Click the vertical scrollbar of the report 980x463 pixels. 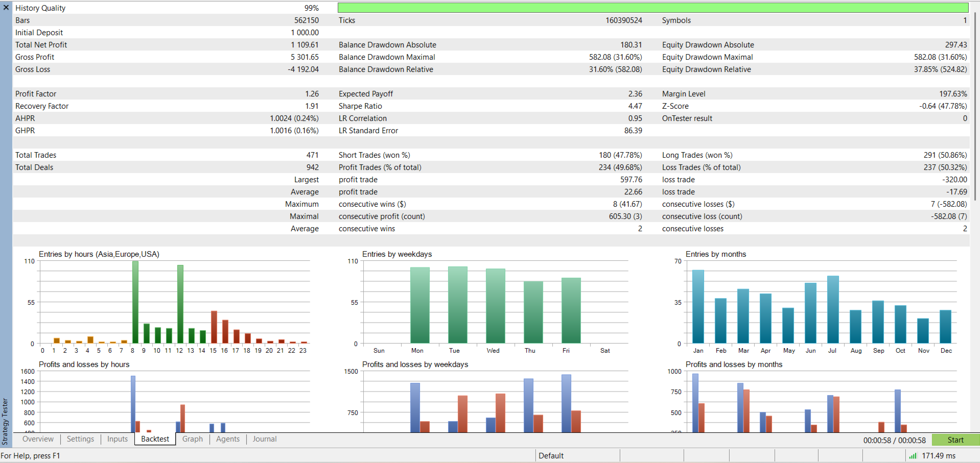tap(975, 106)
